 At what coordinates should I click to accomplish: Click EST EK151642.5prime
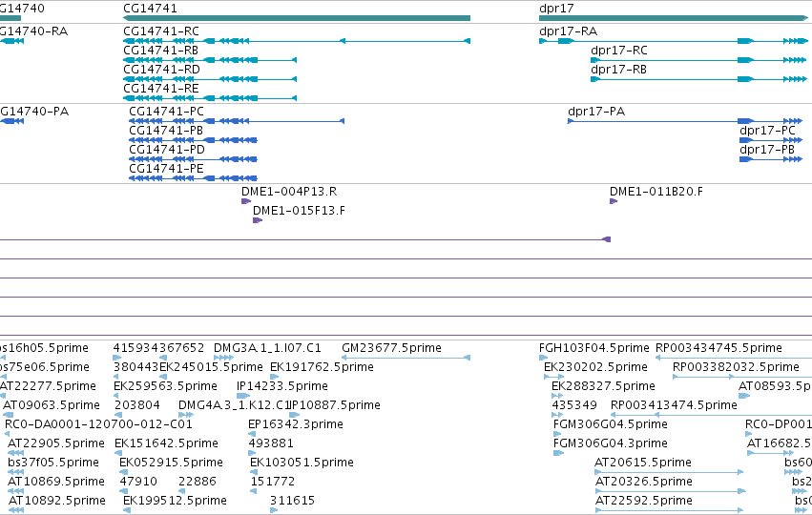[x=166, y=443]
